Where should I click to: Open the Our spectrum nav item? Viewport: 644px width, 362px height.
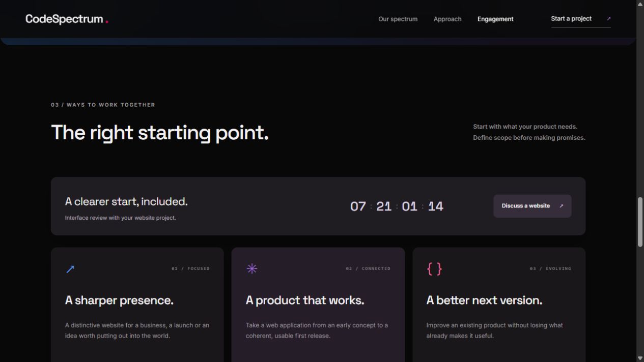pyautogui.click(x=398, y=19)
